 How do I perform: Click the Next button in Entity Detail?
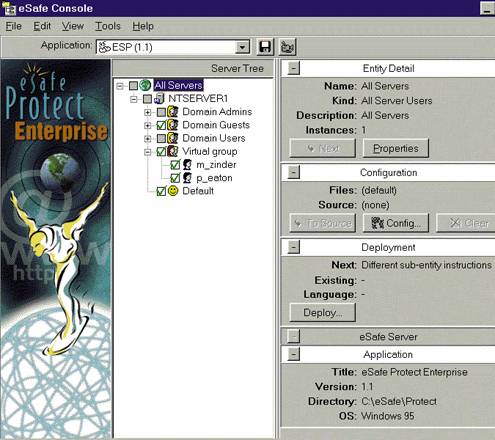(323, 148)
